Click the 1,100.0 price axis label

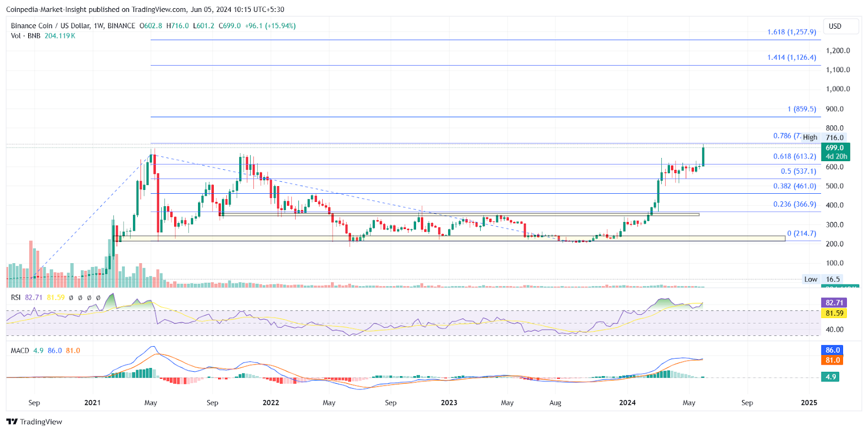coord(838,69)
